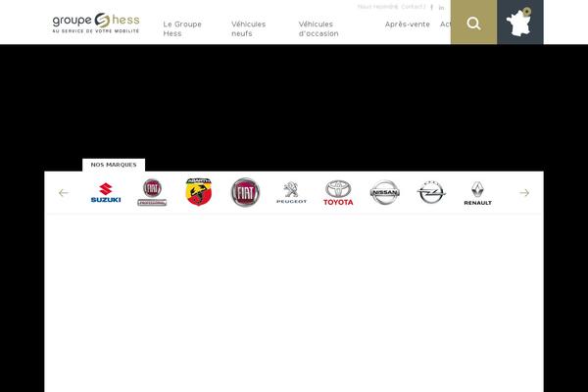Open the search magnifier button
This screenshot has height=392, width=588.
[473, 23]
